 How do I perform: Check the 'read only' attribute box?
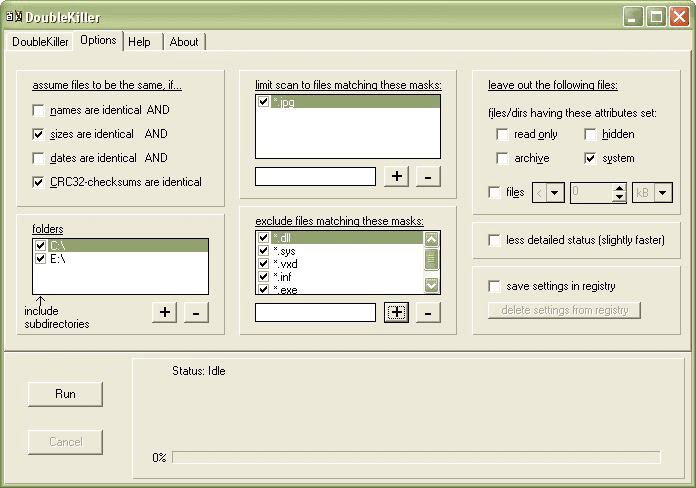502,134
